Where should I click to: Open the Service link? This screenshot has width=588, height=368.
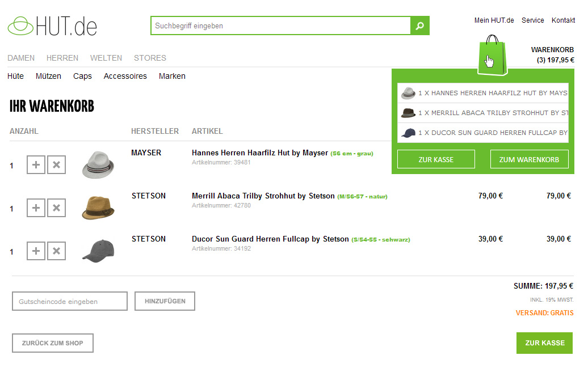(532, 20)
